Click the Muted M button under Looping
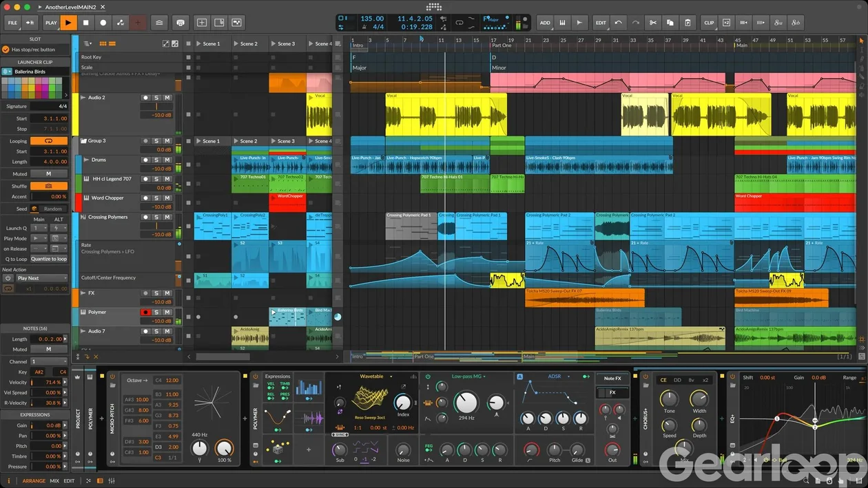868x488 pixels. click(49, 174)
